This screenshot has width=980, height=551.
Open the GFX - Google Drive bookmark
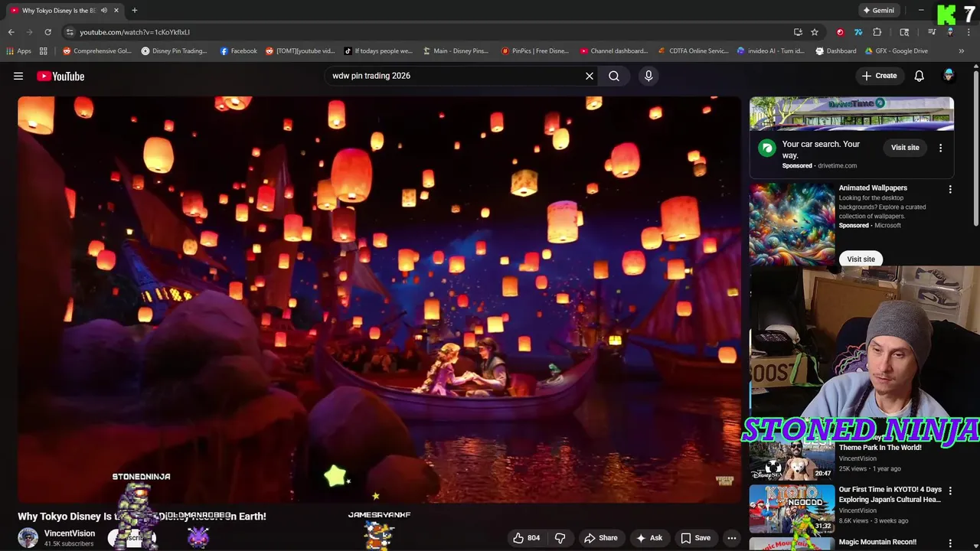coord(897,51)
